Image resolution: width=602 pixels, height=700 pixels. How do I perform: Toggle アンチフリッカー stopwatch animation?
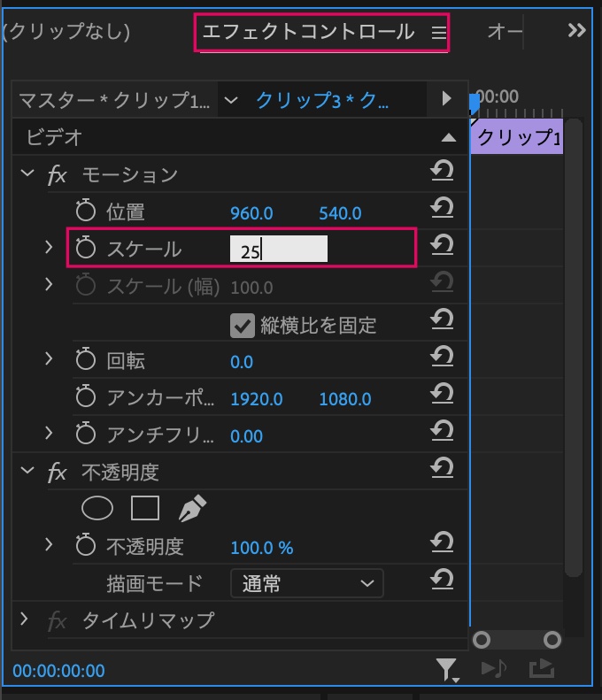[85, 433]
